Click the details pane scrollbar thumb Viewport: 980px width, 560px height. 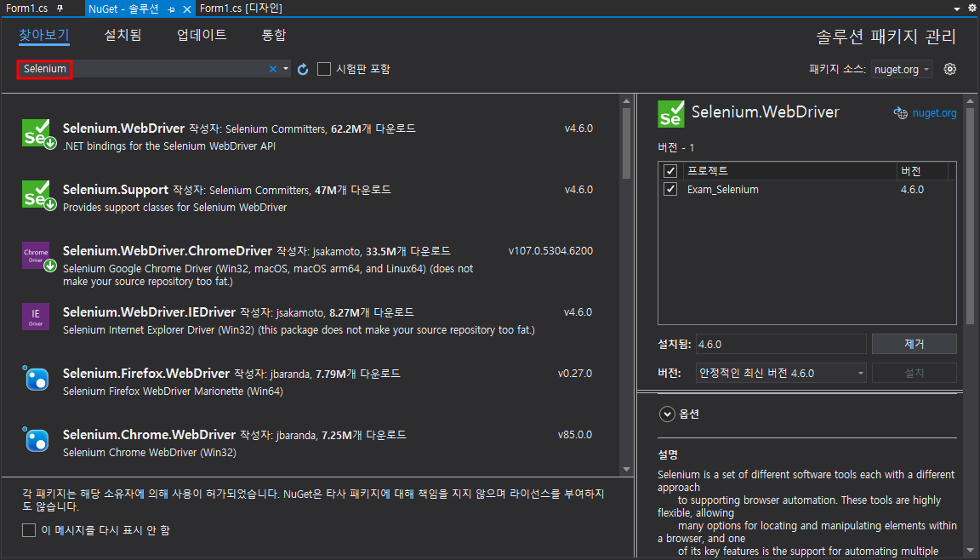pyautogui.click(x=970, y=216)
